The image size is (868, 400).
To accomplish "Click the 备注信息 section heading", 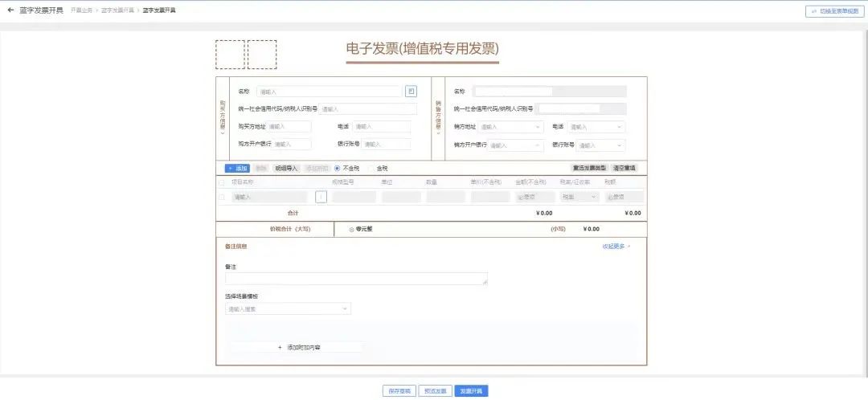I will pos(235,247).
